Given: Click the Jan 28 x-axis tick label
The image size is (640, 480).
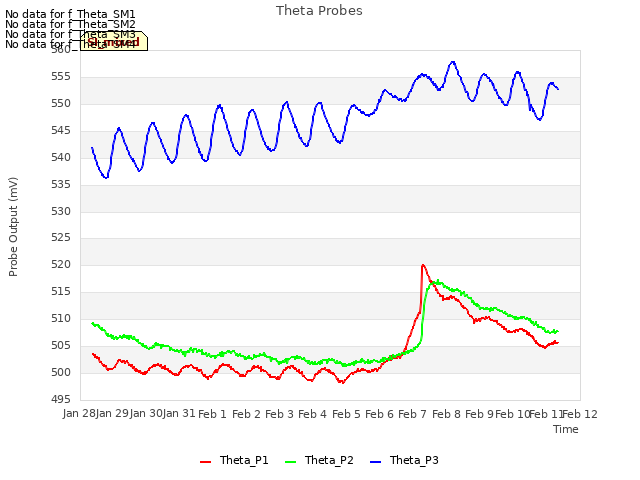Looking at the screenshot, I should [79, 414].
